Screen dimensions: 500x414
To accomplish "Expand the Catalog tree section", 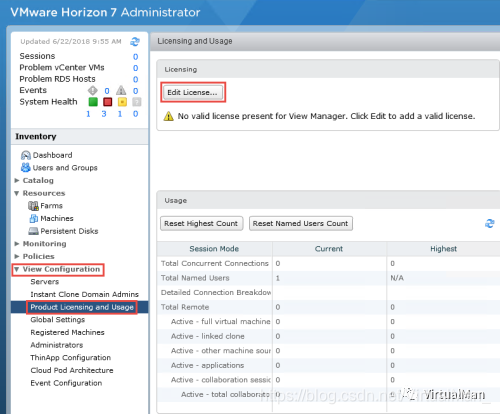I will (17, 180).
